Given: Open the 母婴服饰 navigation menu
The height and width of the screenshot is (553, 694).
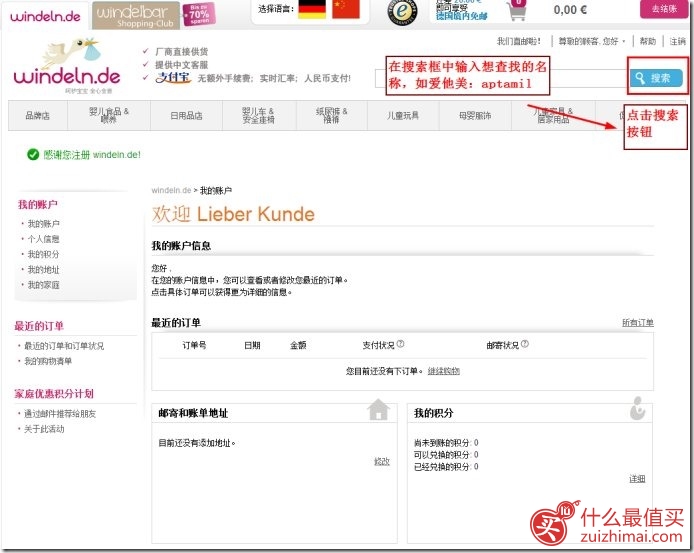Looking at the screenshot, I should click(475, 116).
